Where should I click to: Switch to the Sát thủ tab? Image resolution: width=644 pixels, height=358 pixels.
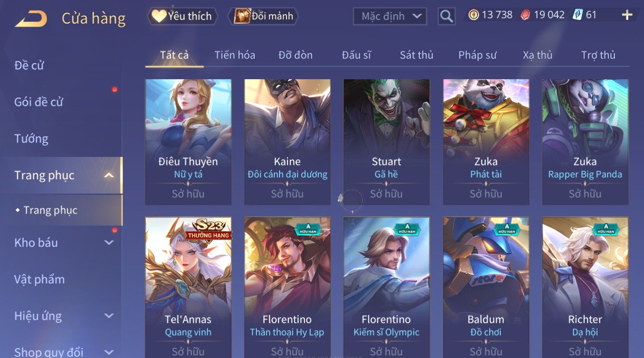click(416, 55)
